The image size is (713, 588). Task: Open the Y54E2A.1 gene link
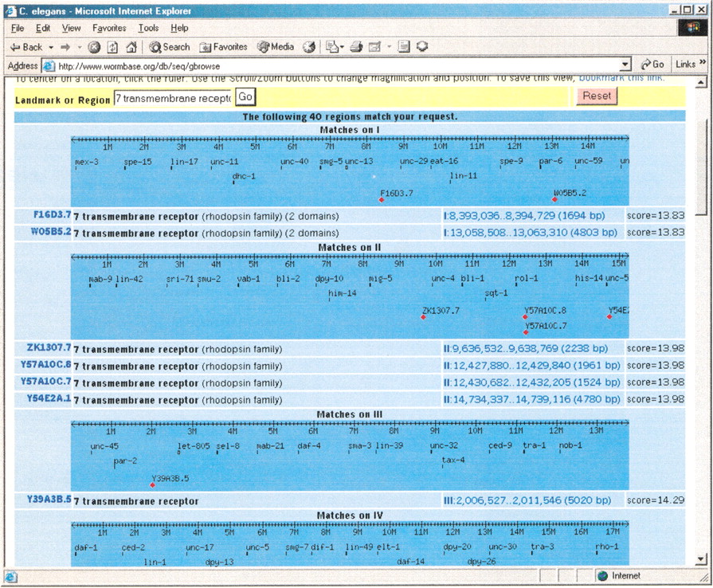[49, 398]
